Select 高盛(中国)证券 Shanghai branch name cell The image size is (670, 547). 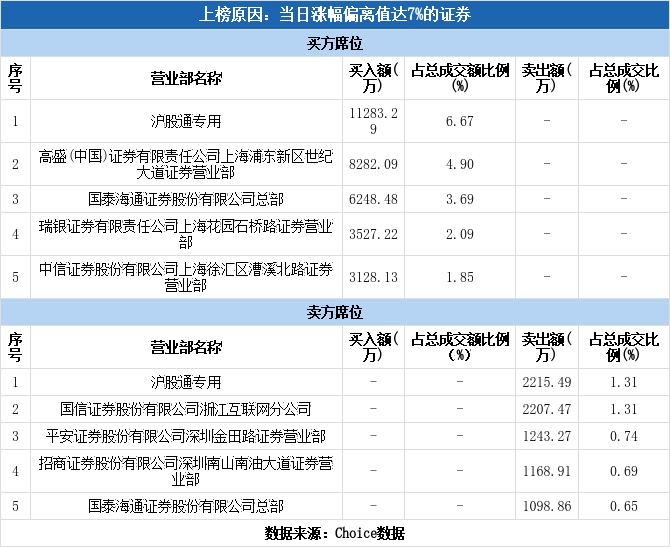[186, 164]
